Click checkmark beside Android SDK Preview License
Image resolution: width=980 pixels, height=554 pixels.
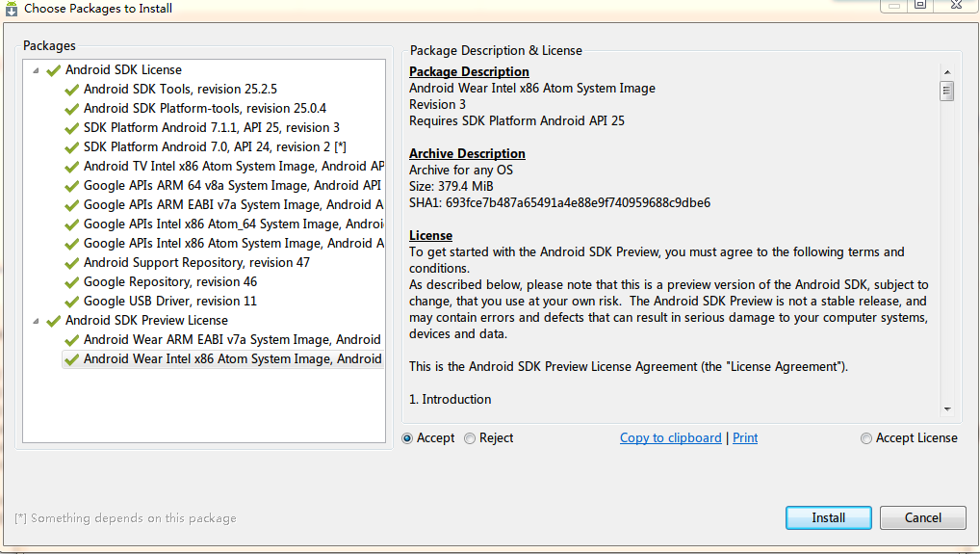[54, 321]
